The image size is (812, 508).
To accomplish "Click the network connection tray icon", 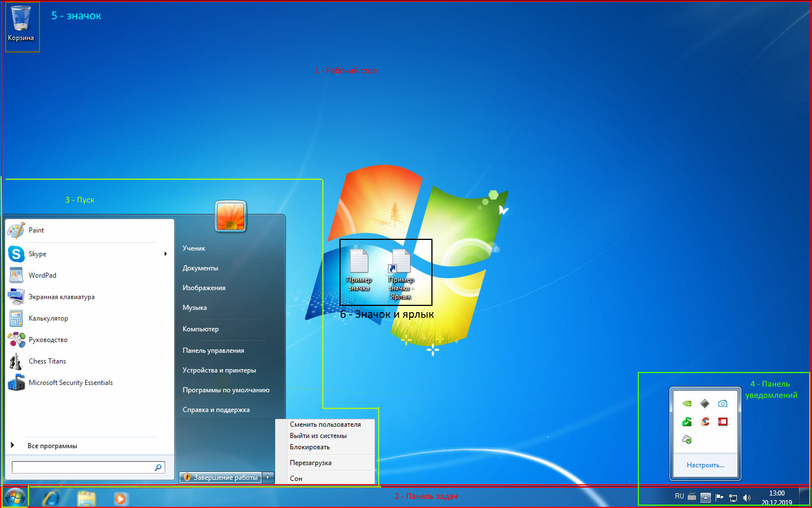I will (x=733, y=497).
